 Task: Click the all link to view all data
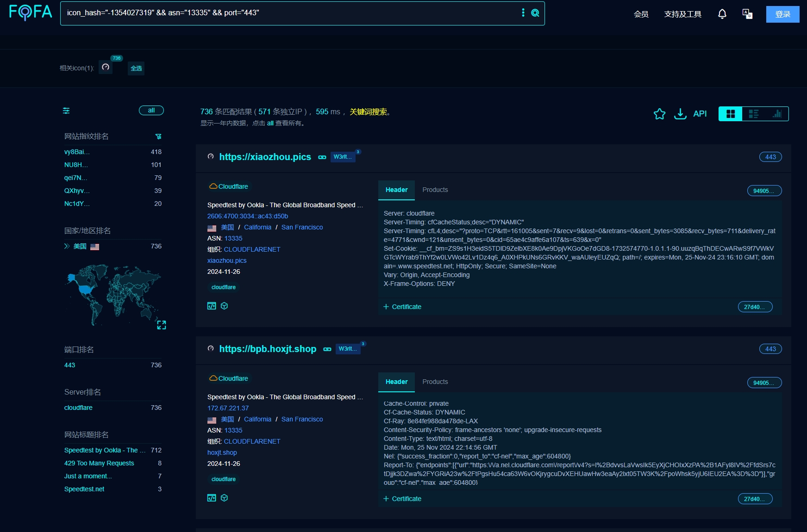tap(270, 123)
